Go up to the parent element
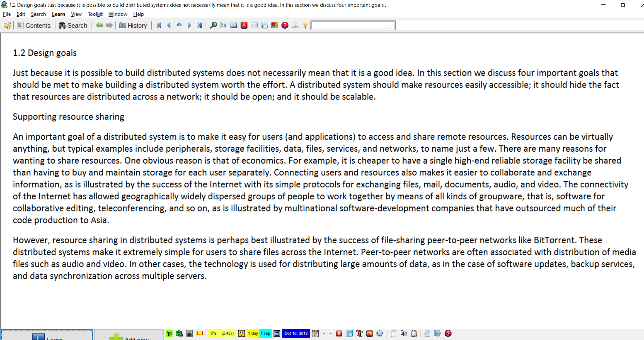644x340 pixels. coord(179,25)
